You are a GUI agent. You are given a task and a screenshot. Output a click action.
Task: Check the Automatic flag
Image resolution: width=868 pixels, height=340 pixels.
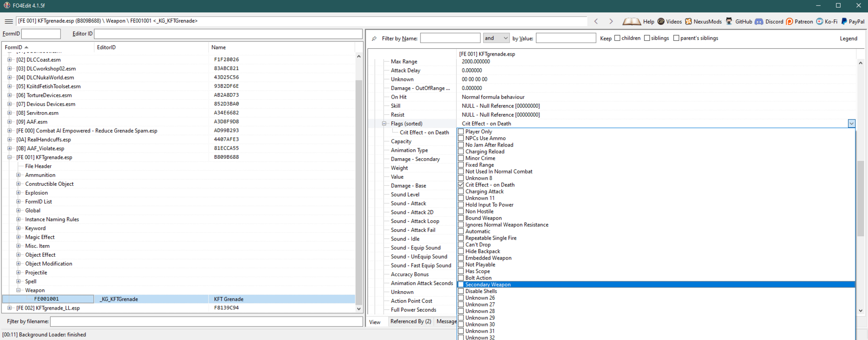pos(461,231)
